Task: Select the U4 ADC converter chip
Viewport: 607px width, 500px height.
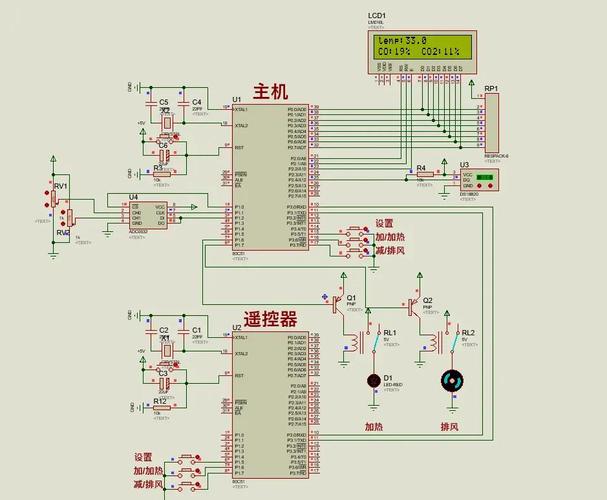Action: pyautogui.click(x=150, y=211)
